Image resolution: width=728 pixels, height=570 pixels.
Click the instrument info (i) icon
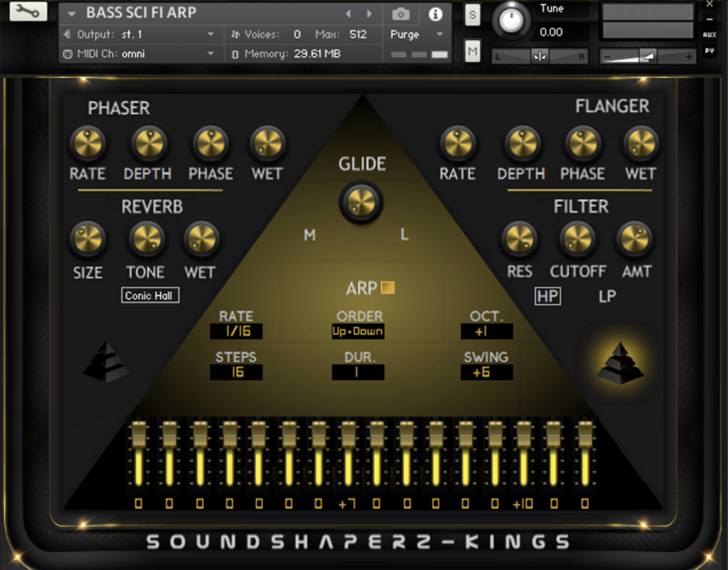pyautogui.click(x=435, y=14)
